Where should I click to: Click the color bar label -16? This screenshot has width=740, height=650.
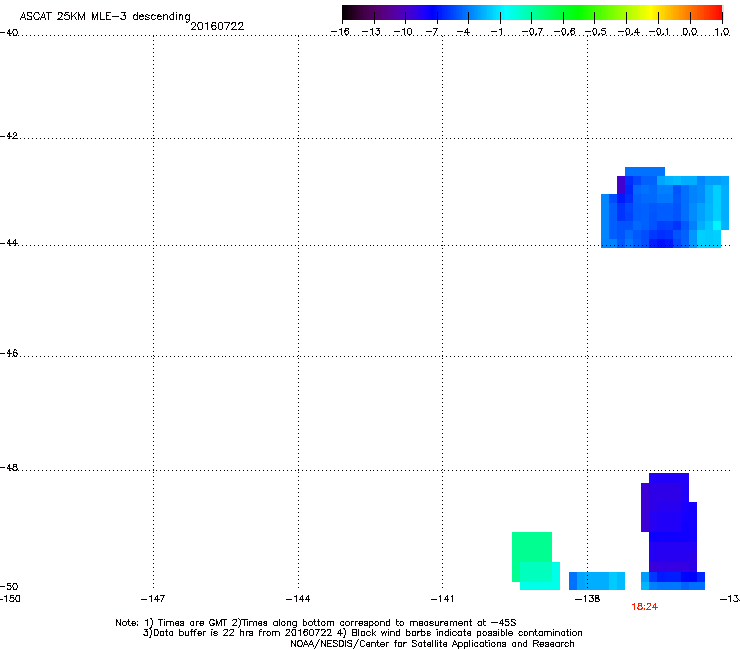point(340,32)
